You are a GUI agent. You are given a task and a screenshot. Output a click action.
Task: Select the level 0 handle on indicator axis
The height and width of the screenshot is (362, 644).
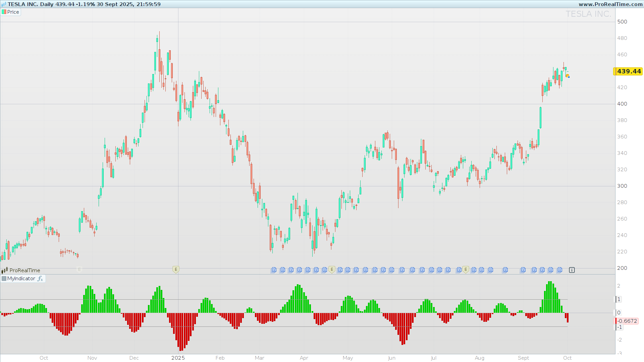619,313
